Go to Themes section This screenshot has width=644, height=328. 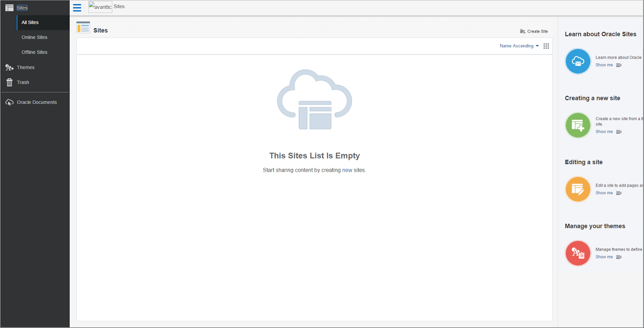[26, 67]
